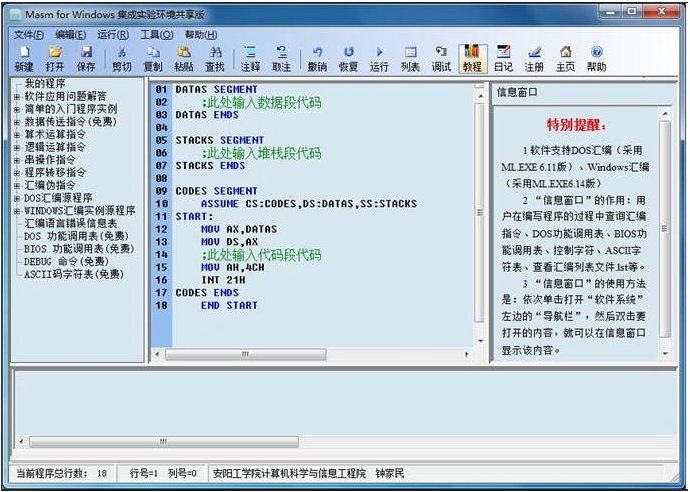Click the info window scroll down arrow

tap(665, 353)
